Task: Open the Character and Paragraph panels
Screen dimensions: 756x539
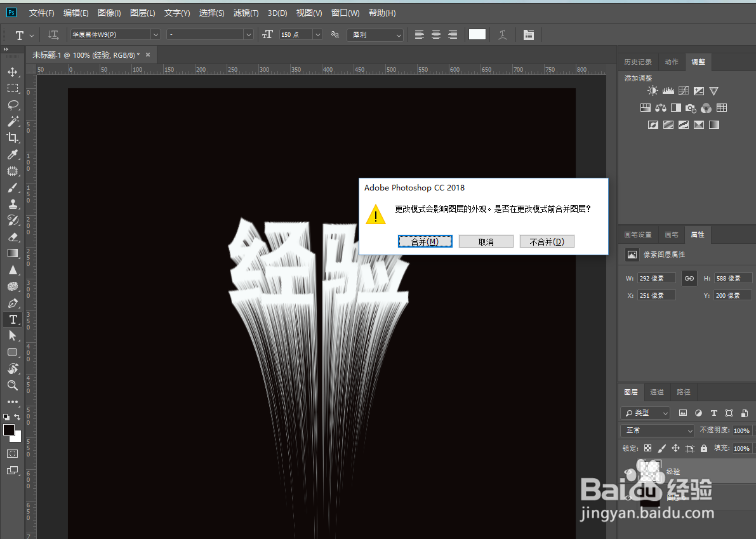Action: pos(528,35)
